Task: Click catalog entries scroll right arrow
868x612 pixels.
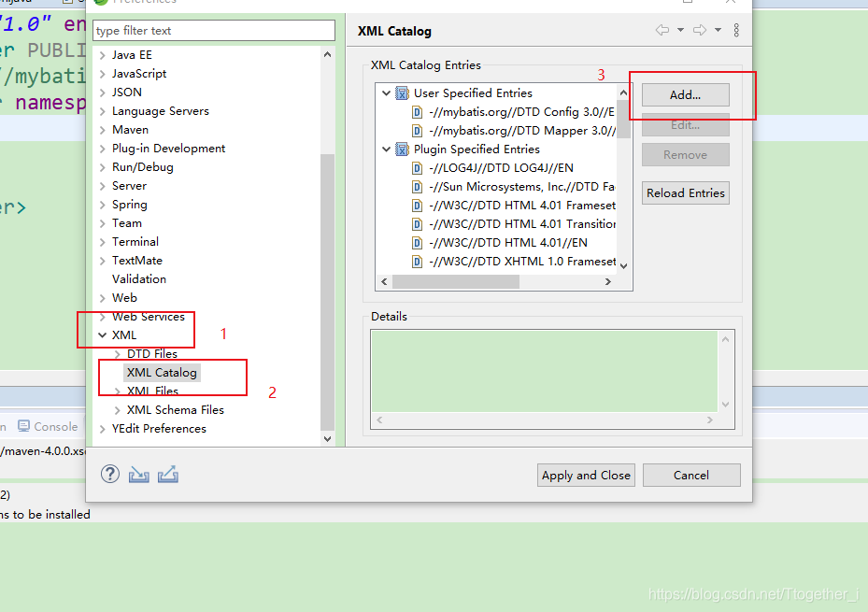Action: click(608, 281)
